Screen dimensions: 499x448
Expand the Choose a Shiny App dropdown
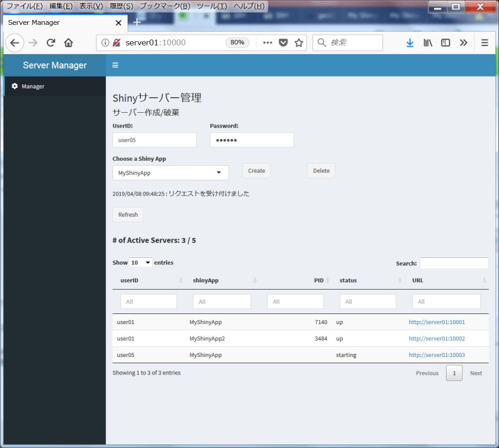(170, 173)
